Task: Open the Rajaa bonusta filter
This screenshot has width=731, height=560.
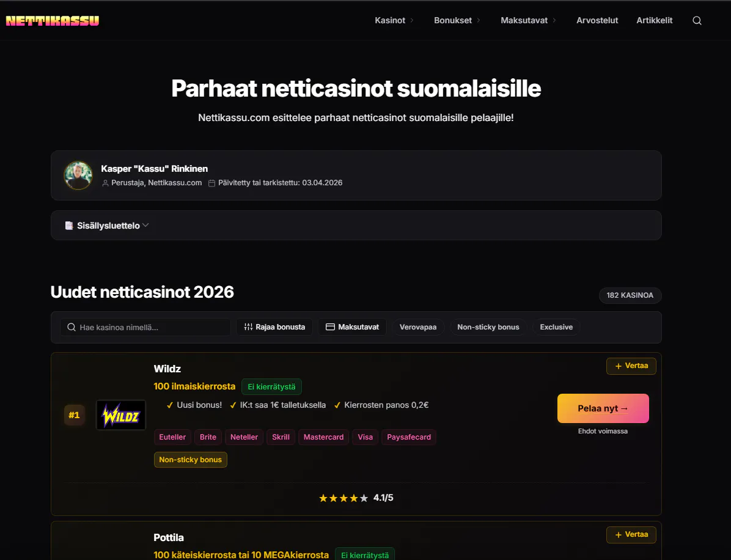Action: 274,327
